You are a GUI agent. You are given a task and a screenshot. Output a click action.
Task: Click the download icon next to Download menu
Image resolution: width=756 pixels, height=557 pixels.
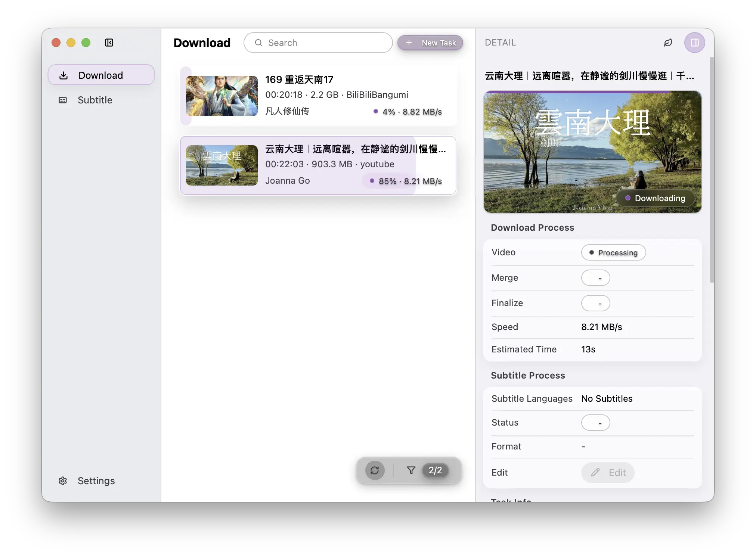pyautogui.click(x=63, y=75)
